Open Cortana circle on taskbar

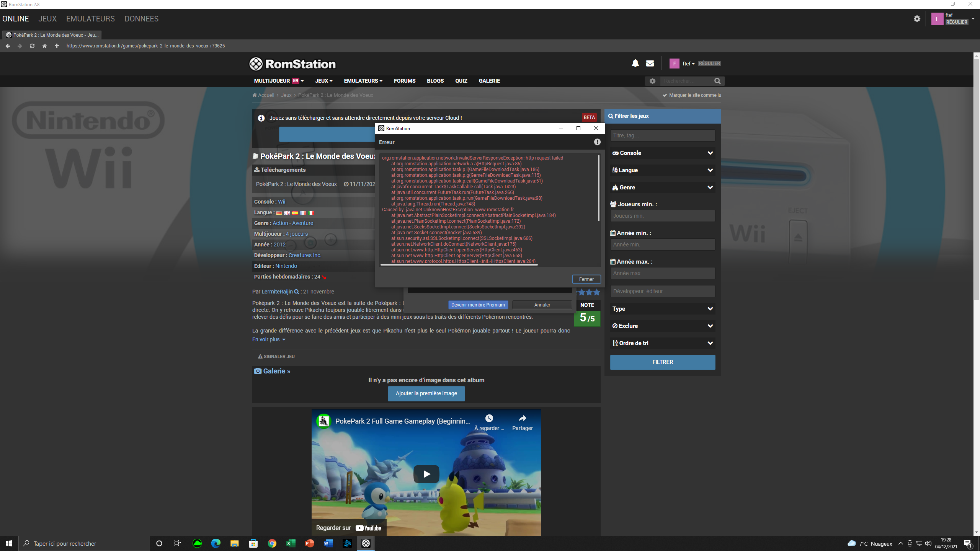pyautogui.click(x=159, y=543)
